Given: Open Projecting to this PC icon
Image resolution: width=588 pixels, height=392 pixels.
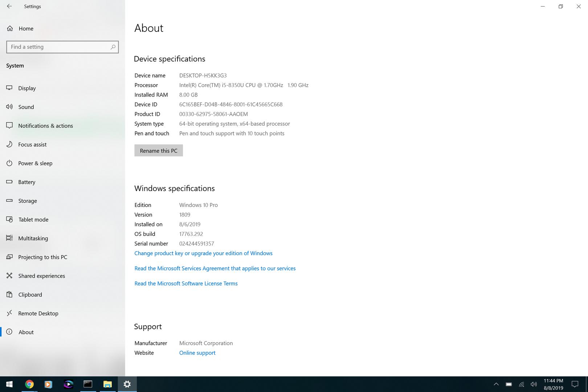Looking at the screenshot, I should pyautogui.click(x=9, y=257).
